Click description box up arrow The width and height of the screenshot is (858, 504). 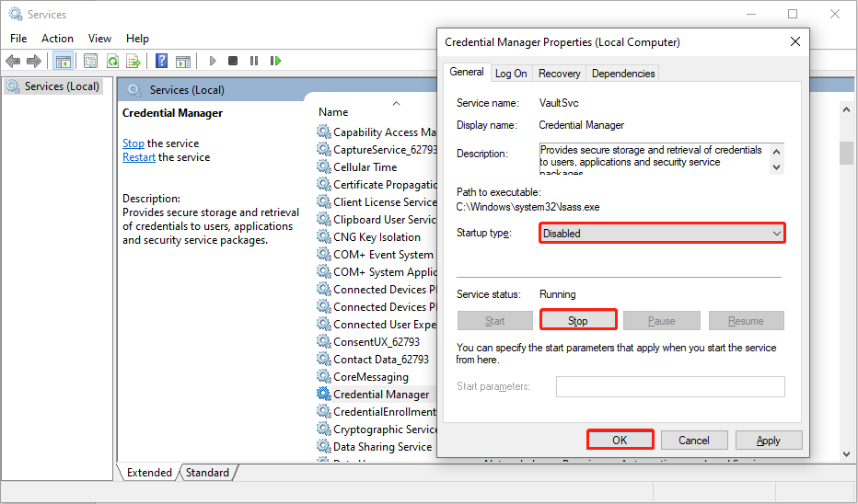click(776, 151)
